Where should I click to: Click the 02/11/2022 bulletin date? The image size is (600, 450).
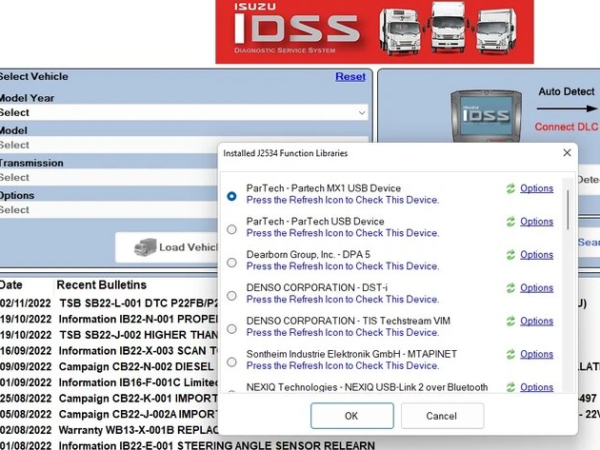click(25, 303)
